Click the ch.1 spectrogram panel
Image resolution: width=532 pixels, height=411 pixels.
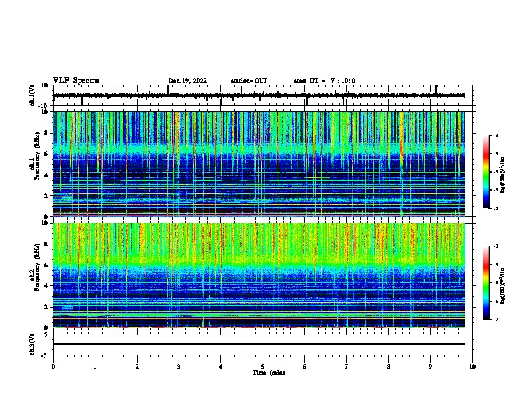[x=259, y=164]
